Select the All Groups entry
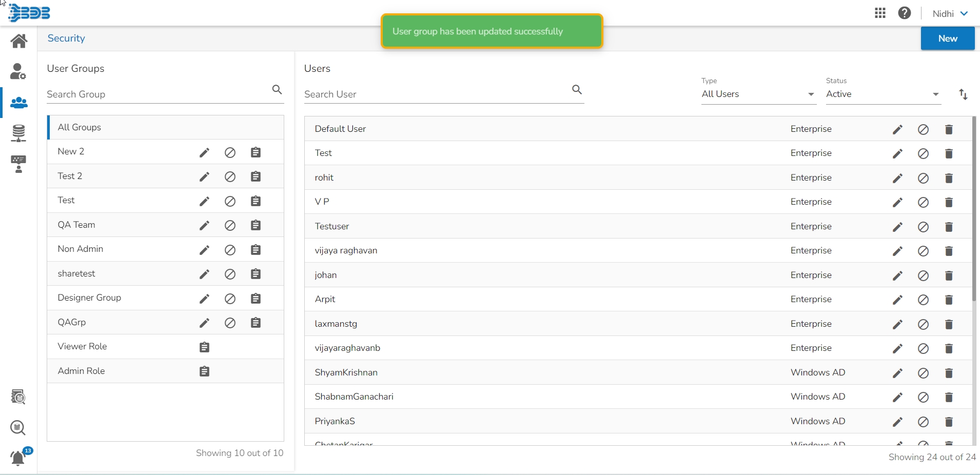980x475 pixels. pyautogui.click(x=80, y=127)
